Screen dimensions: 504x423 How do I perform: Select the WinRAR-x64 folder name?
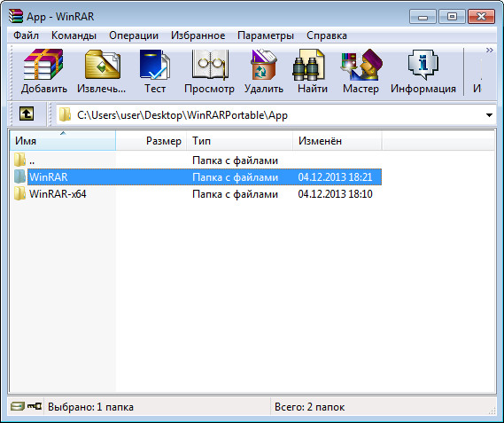(x=58, y=194)
